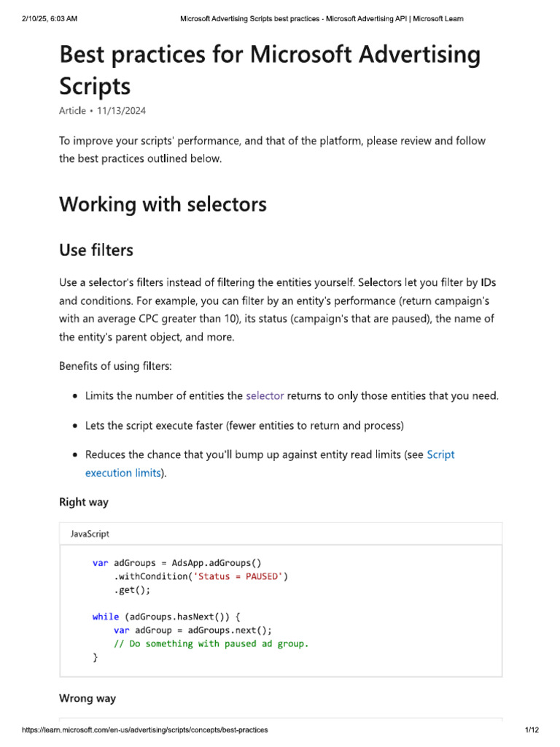Open the purple "selector" hyperlink

265,396
